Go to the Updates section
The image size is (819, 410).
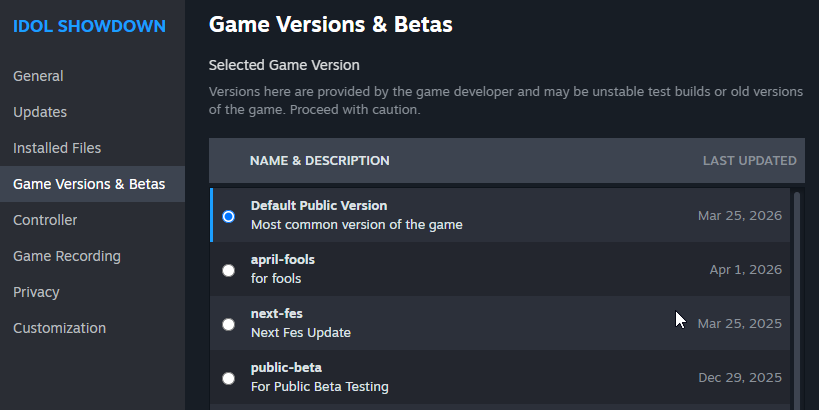tap(40, 112)
